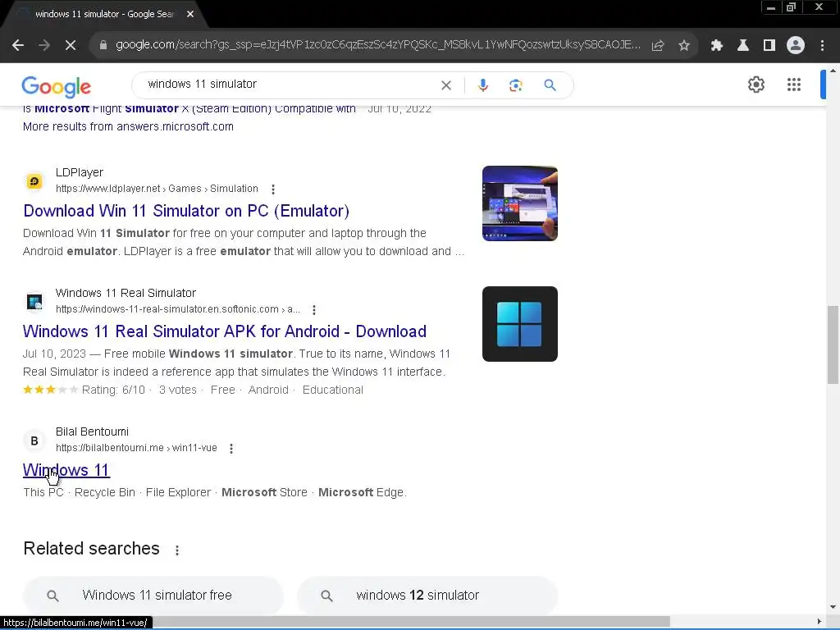Search Windows 11 simulator free suggestion

pyautogui.click(x=153, y=596)
